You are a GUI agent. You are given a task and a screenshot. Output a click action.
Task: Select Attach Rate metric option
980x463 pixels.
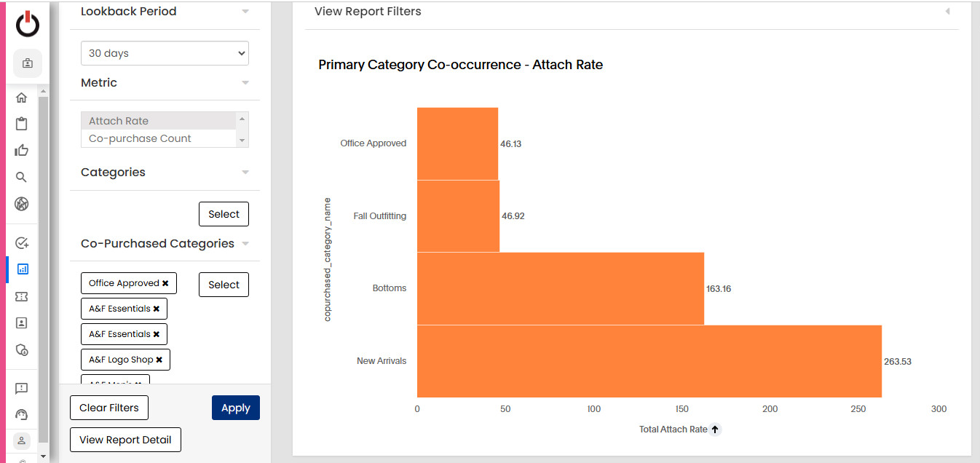point(158,121)
